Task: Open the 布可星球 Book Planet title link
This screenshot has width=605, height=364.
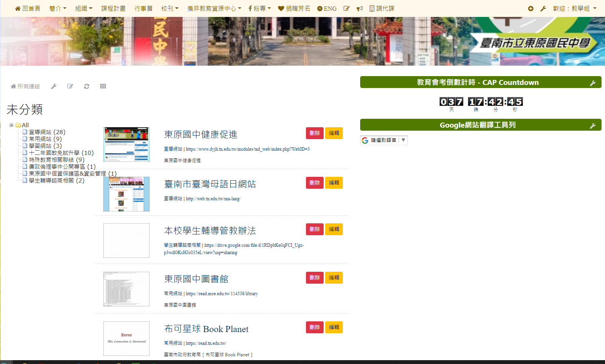Action: [x=206, y=329]
